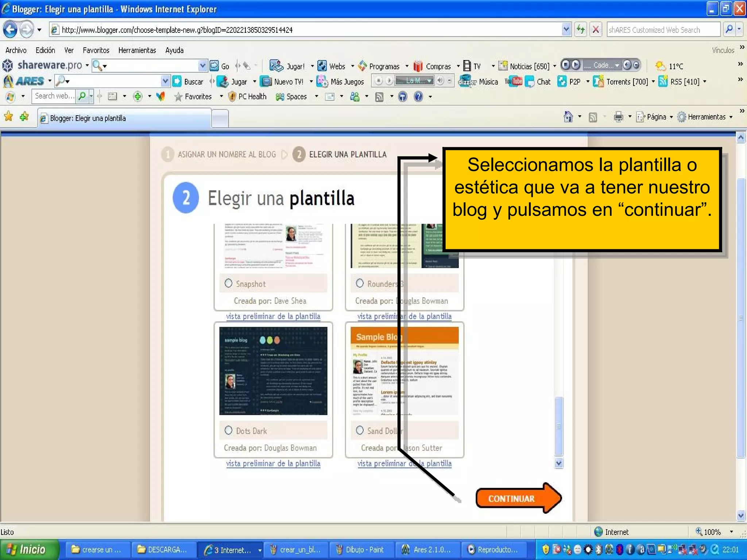Select the Rounders 3 template radio button
Viewport: 747px width, 560px height.
click(360, 283)
